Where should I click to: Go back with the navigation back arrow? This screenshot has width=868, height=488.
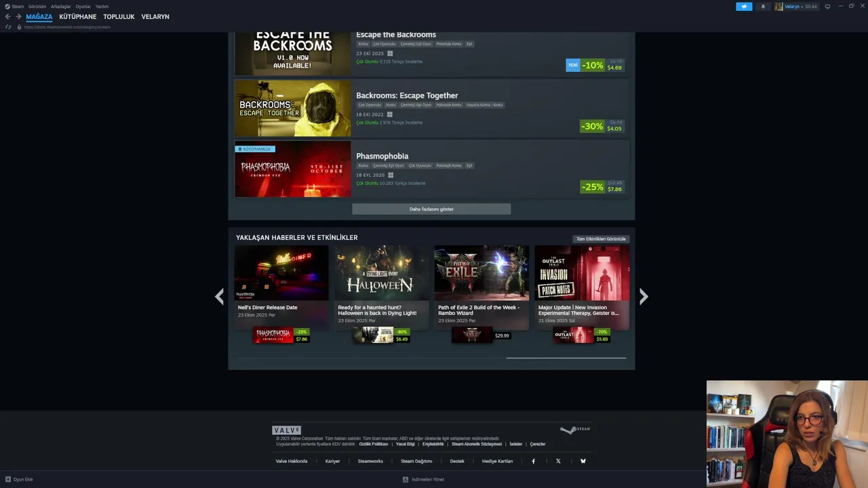(x=7, y=16)
